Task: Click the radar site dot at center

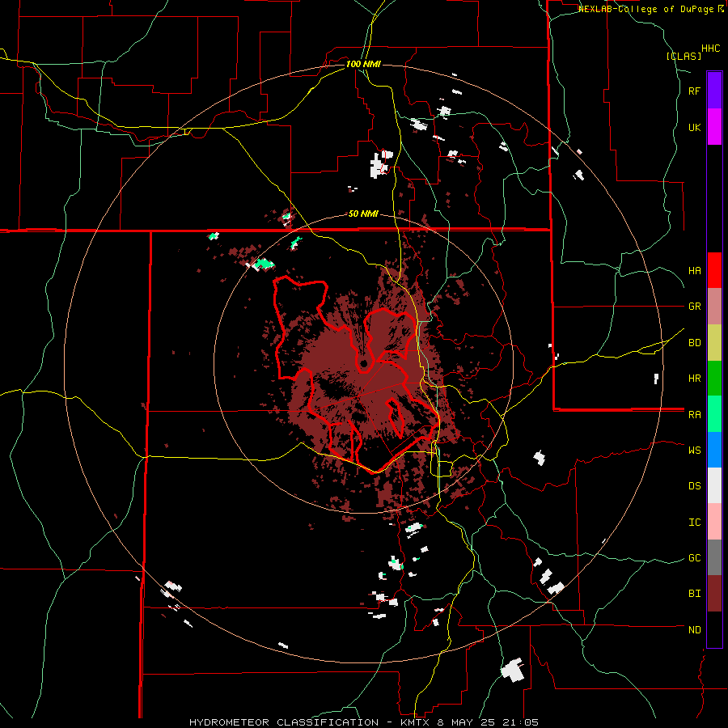Action: [363, 363]
